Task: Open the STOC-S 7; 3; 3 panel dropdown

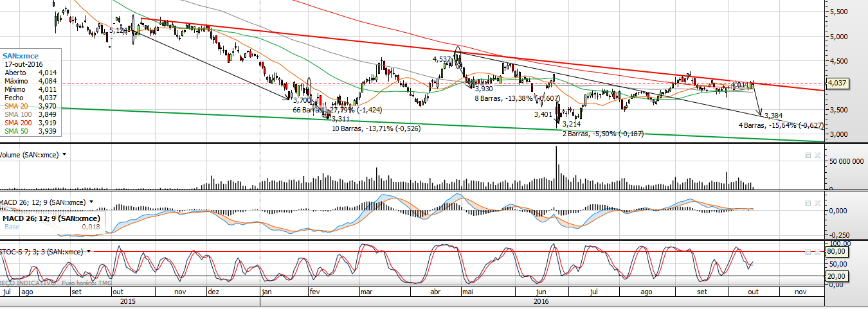Action: (x=88, y=252)
